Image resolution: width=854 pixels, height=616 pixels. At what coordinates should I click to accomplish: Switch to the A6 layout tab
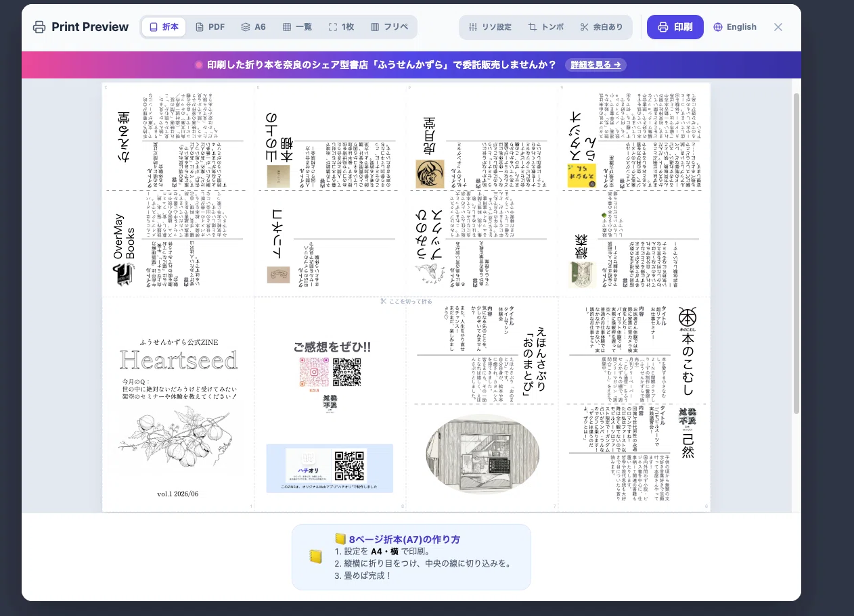click(x=254, y=27)
